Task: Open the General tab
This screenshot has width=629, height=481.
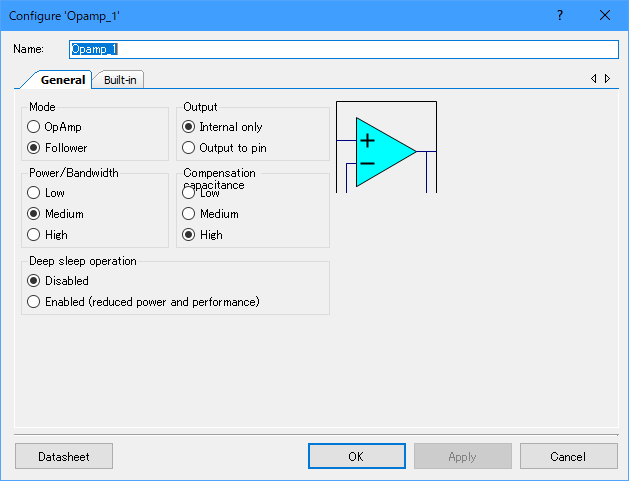Action: tap(62, 80)
